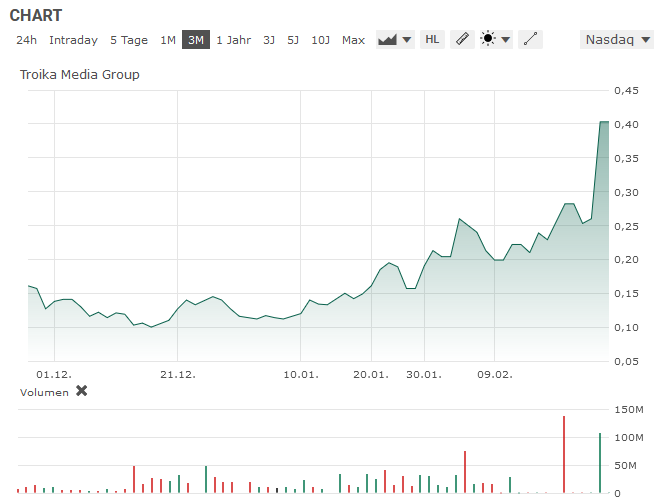Show the 5 Tage range
This screenshot has height=499, width=657.
(129, 40)
